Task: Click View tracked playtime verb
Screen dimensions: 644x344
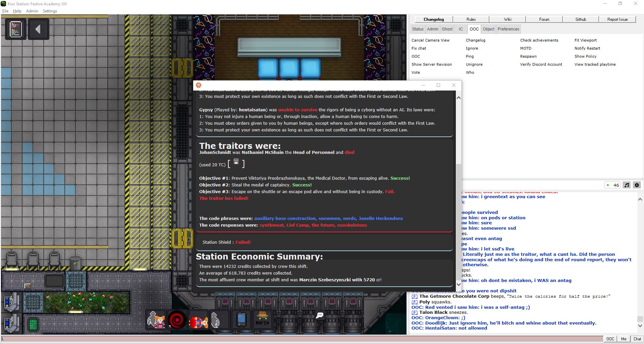Action: [595, 64]
